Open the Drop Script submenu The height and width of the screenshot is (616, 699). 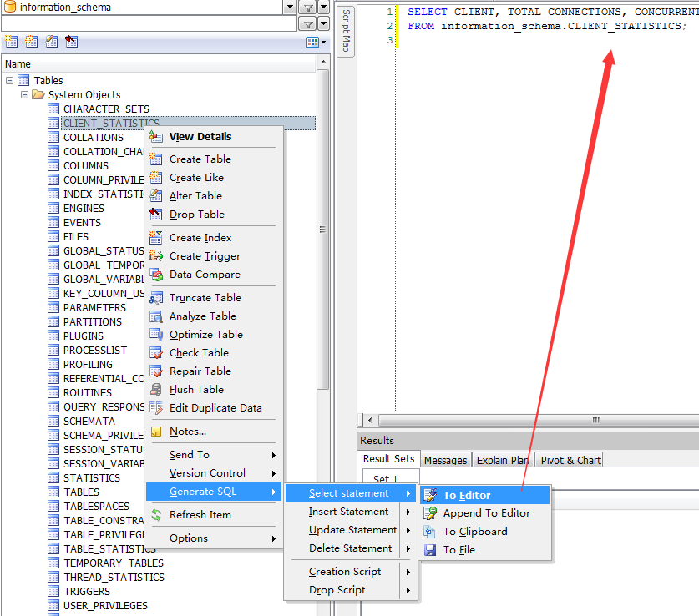click(351, 590)
